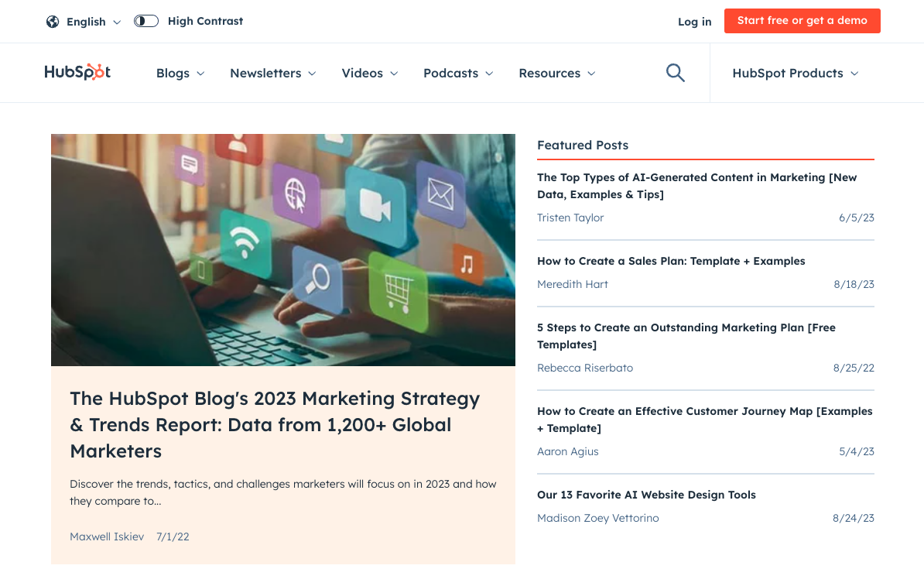
Task: Open the laptop hero article image
Action: pos(283,250)
